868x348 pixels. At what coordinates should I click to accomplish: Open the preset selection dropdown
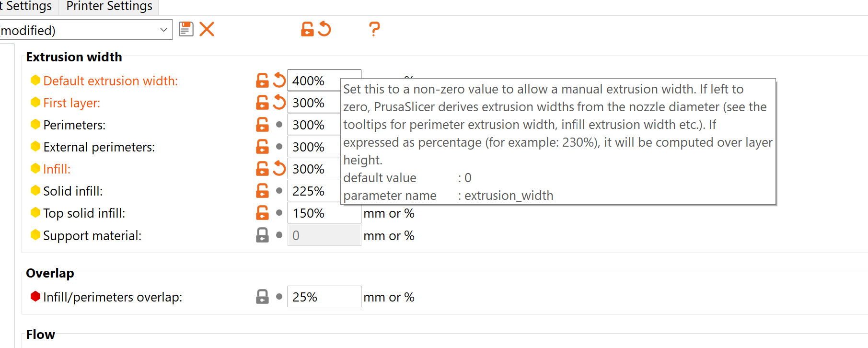point(164,29)
